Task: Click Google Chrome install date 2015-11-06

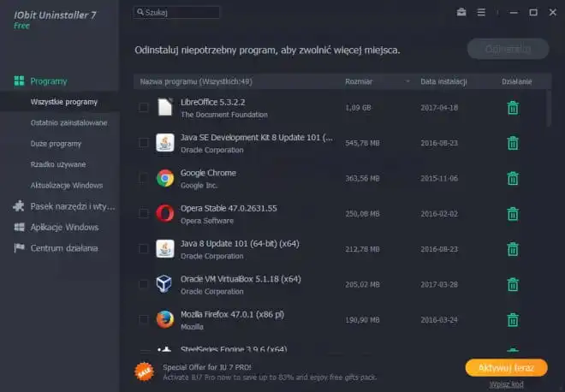Action: point(439,178)
